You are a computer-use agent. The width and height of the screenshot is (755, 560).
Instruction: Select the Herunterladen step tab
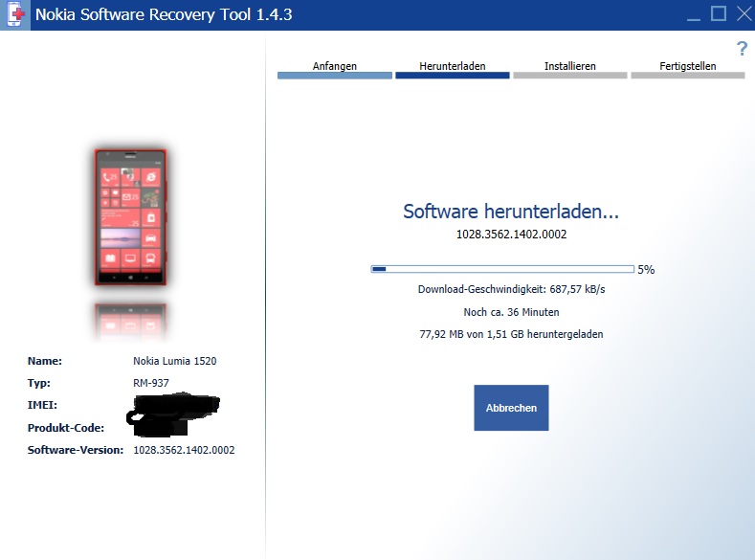452,69
